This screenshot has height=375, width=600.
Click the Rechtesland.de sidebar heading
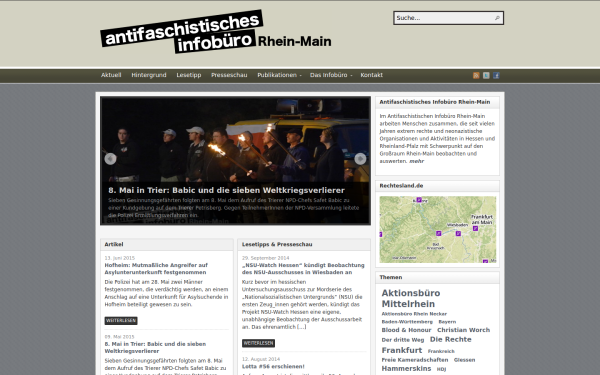tap(401, 186)
